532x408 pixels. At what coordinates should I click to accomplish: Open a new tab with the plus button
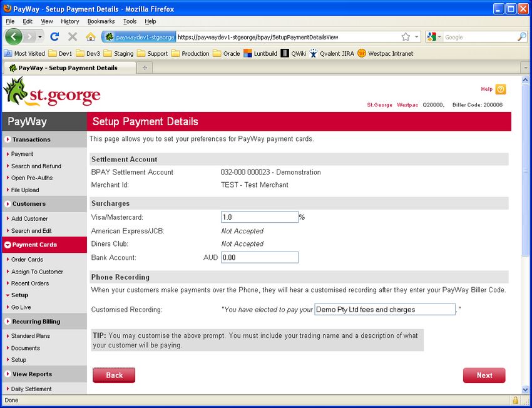tap(145, 68)
